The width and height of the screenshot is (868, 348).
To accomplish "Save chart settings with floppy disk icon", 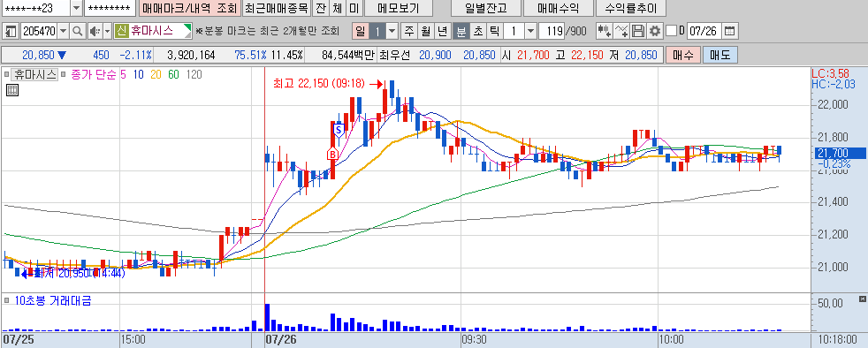I will (x=638, y=31).
